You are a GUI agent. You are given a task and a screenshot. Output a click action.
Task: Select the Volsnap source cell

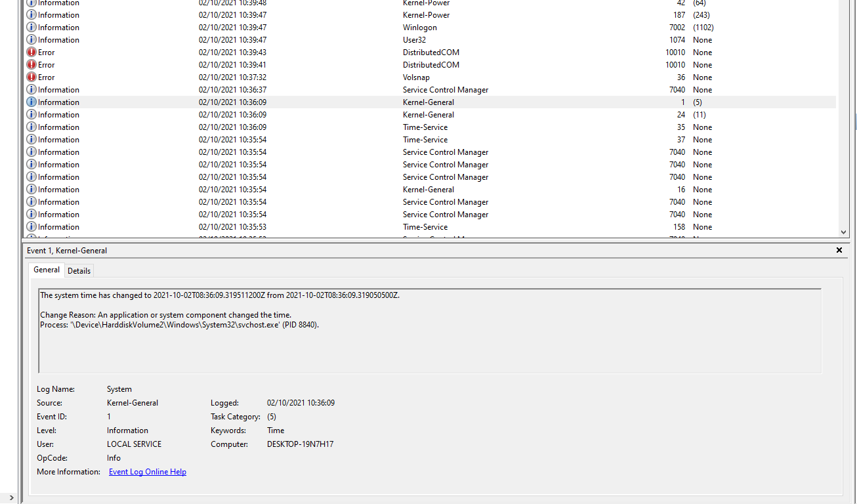click(416, 77)
